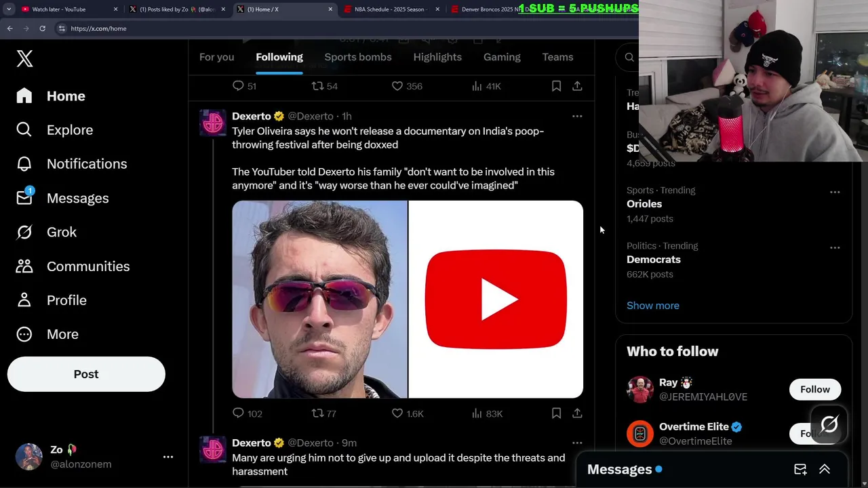Image resolution: width=868 pixels, height=488 pixels.
Task: Open Dexerto avatar on 9m post
Action: tap(213, 450)
